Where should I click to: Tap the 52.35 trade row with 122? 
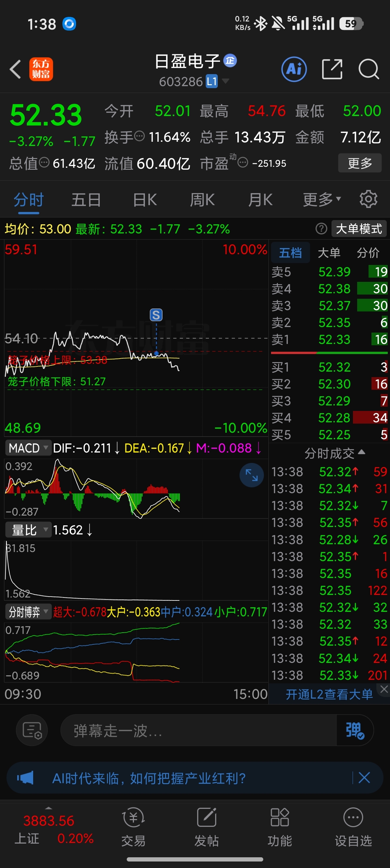pyautogui.click(x=329, y=590)
